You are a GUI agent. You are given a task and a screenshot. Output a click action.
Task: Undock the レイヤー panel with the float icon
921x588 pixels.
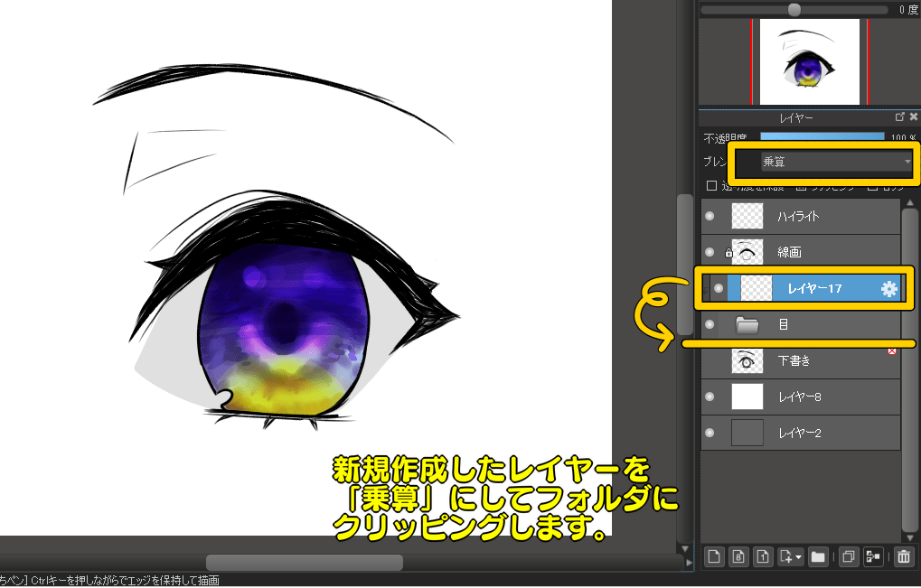point(899,117)
